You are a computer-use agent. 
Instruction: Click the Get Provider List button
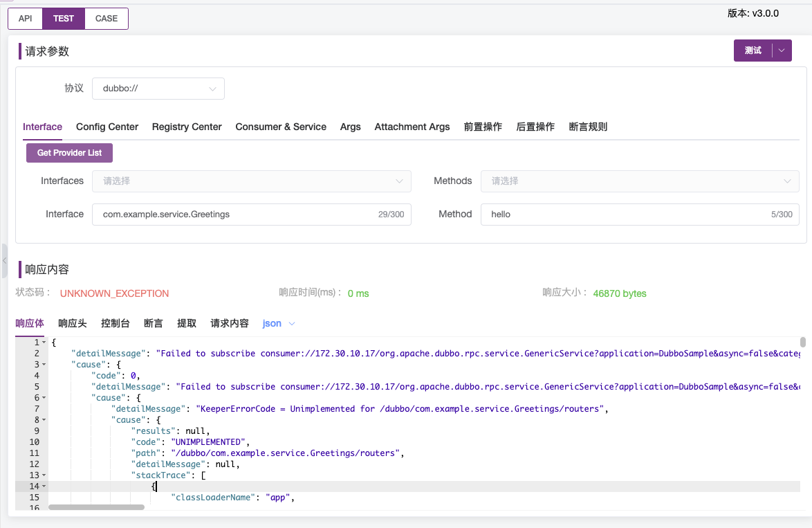(69, 152)
